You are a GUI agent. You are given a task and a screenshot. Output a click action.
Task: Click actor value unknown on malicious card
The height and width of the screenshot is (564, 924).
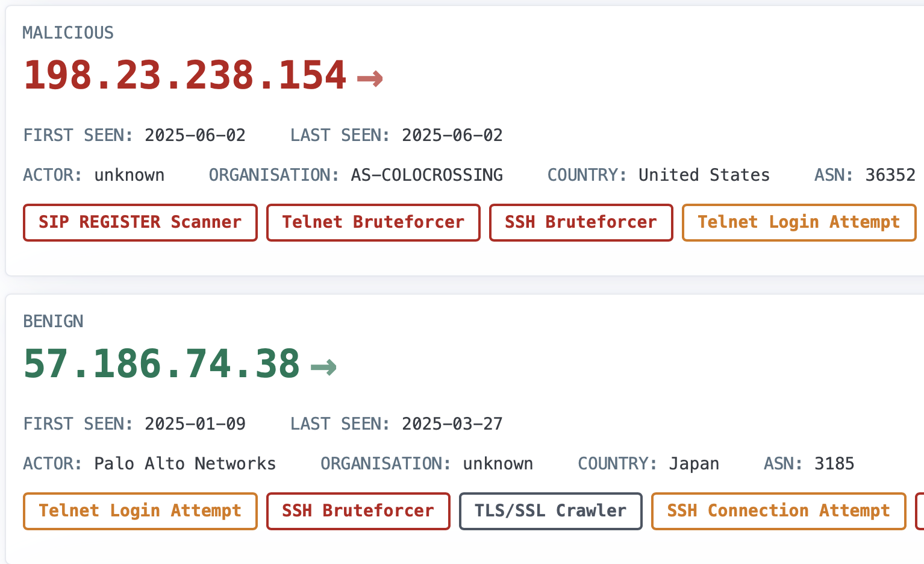(x=130, y=175)
